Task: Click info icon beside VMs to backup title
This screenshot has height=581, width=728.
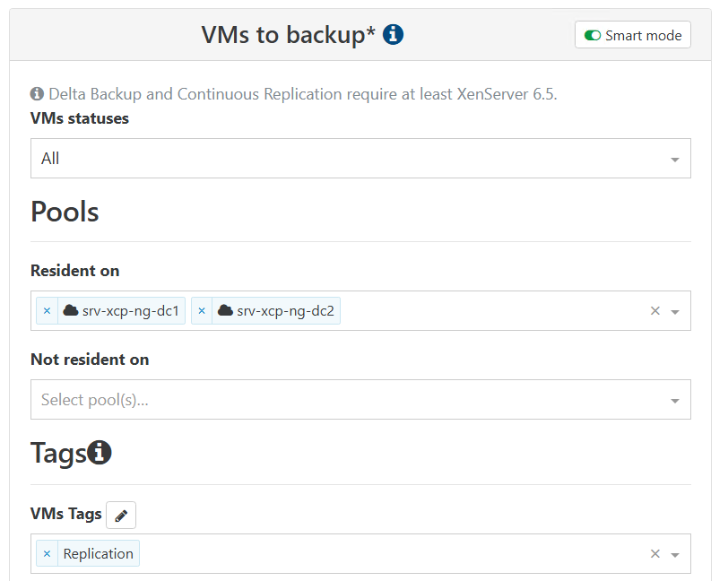Action: click(x=393, y=35)
